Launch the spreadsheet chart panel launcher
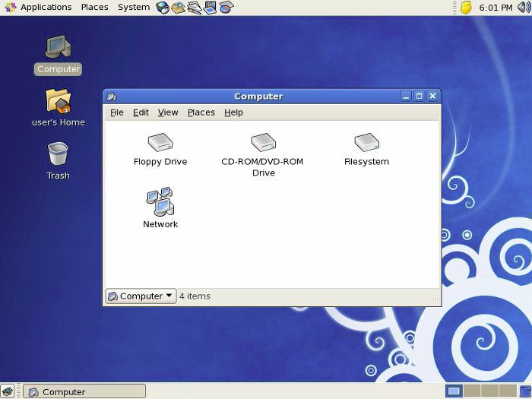Image resolution: width=532 pixels, height=399 pixels. pos(226,7)
